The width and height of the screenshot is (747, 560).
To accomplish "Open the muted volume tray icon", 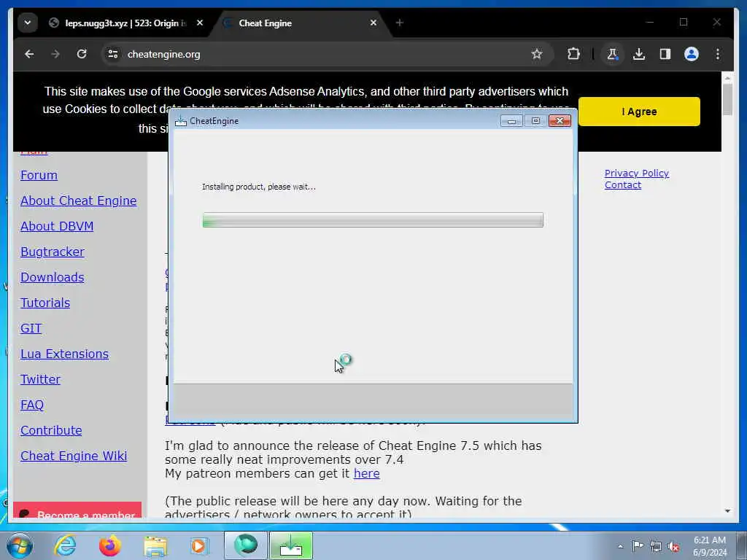I will coord(673,546).
